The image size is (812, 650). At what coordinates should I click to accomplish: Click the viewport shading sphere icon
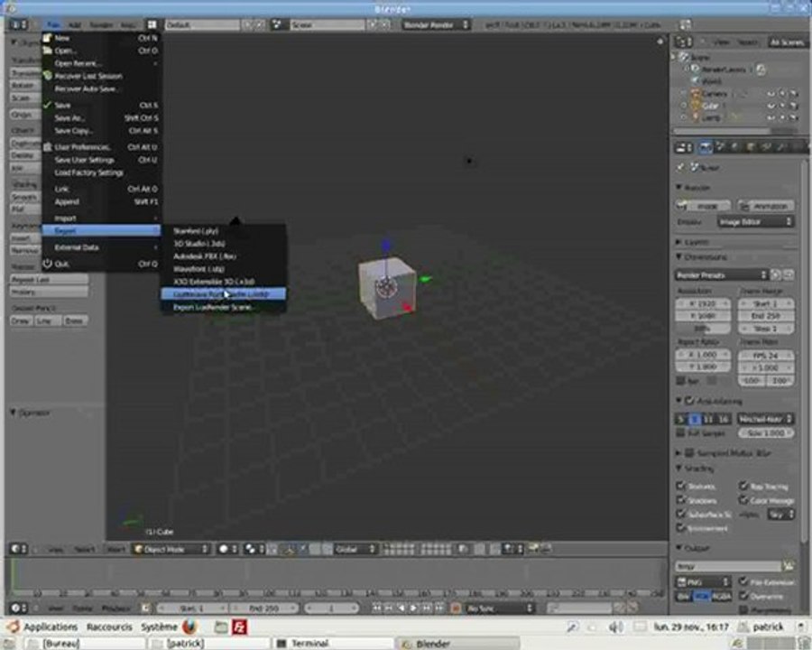point(227,549)
